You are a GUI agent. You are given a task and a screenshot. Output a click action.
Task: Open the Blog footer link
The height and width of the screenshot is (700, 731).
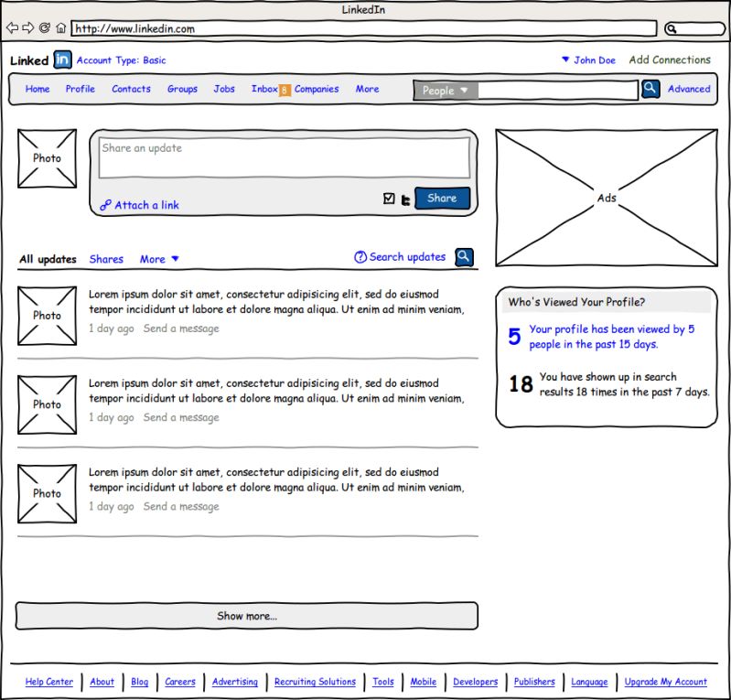[x=139, y=682]
